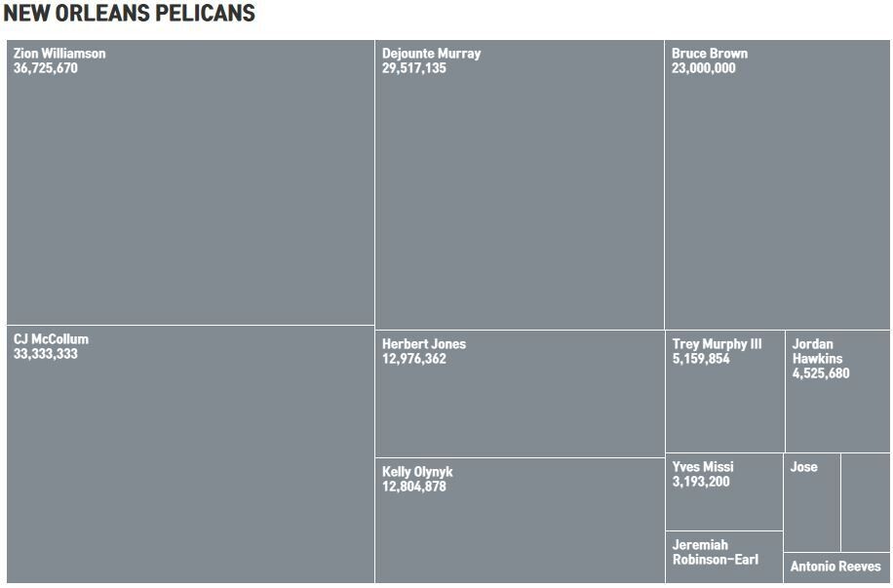The height and width of the screenshot is (588, 893).
Task: Click the 33,333,333 salary value
Action: (x=46, y=354)
